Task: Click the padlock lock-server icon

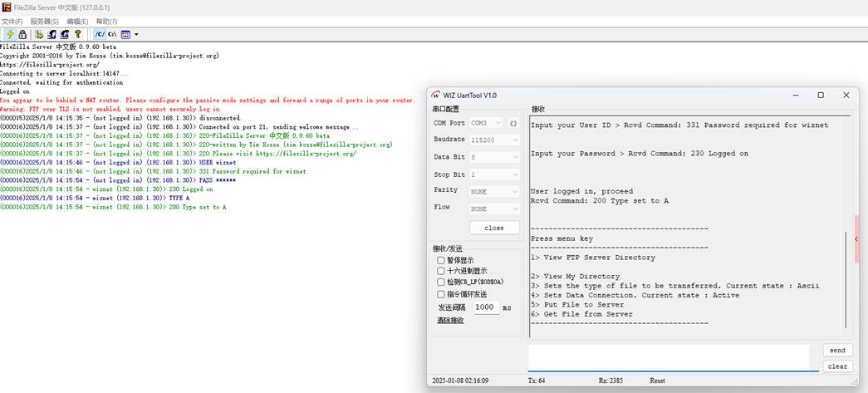Action: [22, 35]
